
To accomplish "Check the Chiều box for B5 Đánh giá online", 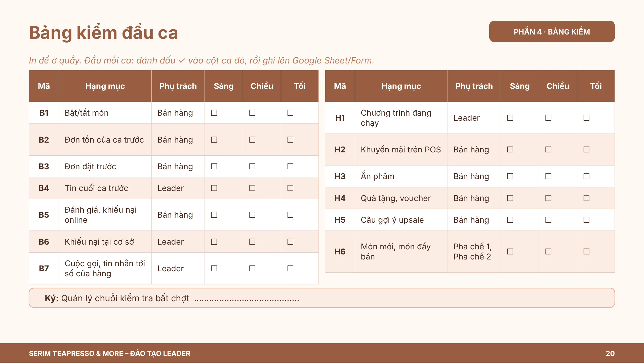I will pos(252,215).
